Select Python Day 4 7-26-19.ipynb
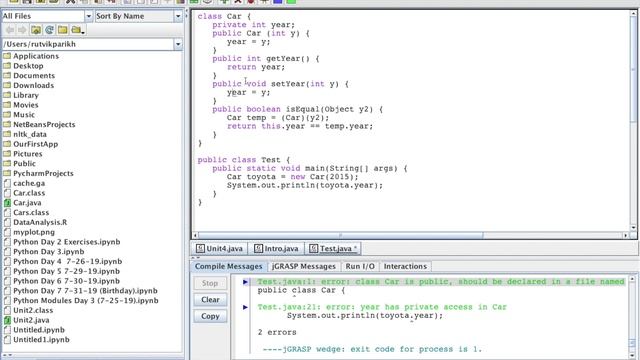This screenshot has height=360, width=640. pos(67,262)
